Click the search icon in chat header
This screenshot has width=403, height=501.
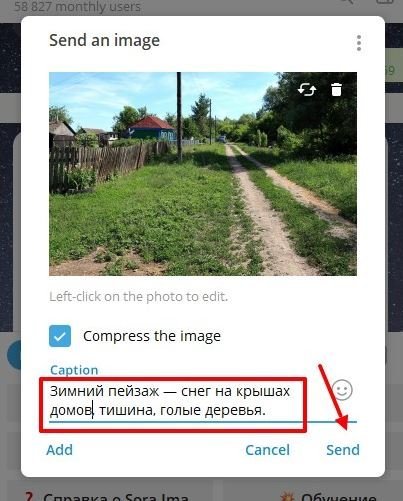[347, 2]
